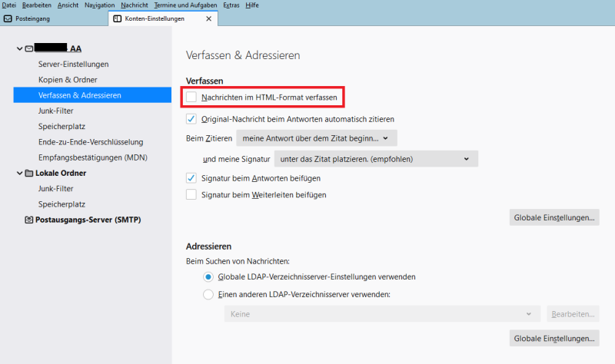Open the Beim Zitieren dropdown
This screenshot has width=615, height=364.
pyautogui.click(x=316, y=138)
